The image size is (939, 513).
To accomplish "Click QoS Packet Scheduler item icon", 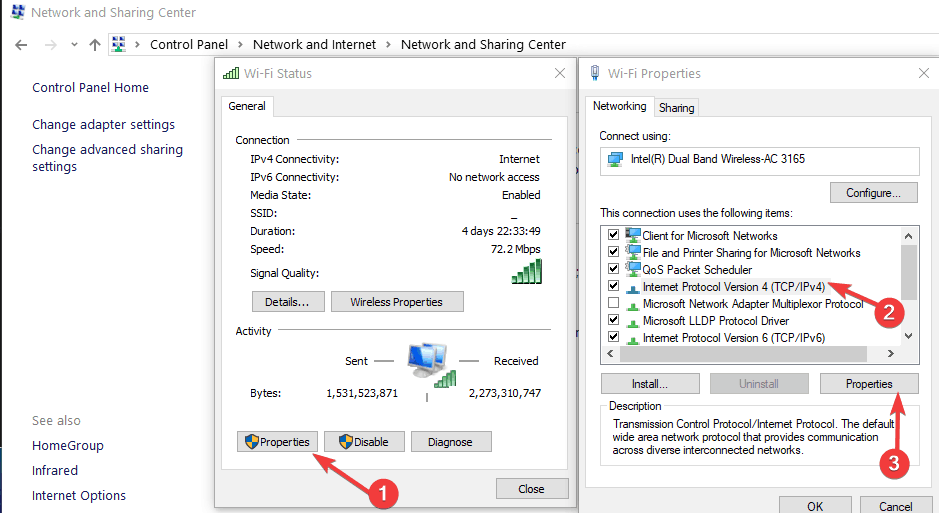I will click(633, 268).
